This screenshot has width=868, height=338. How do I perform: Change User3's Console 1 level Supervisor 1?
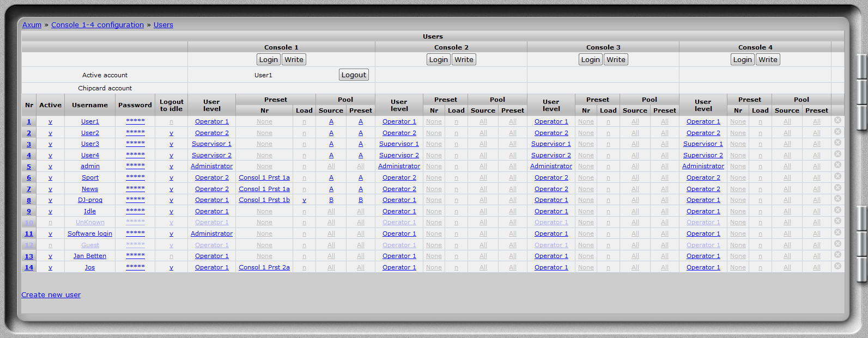[x=211, y=144]
